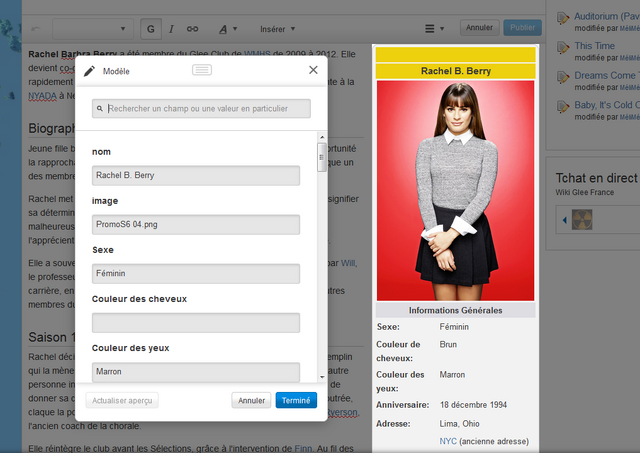This screenshot has width=640, height=453.
Task: Open the This Time activity link
Action: click(594, 46)
